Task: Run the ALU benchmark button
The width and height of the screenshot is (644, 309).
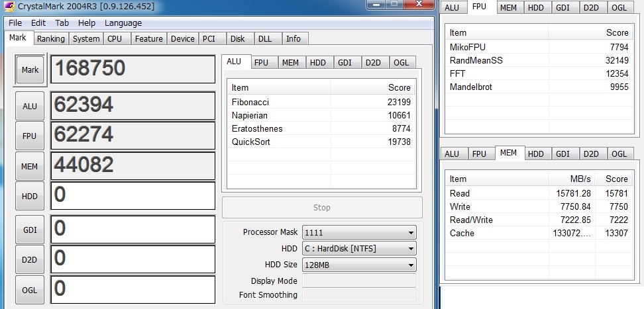Action: [x=30, y=105]
